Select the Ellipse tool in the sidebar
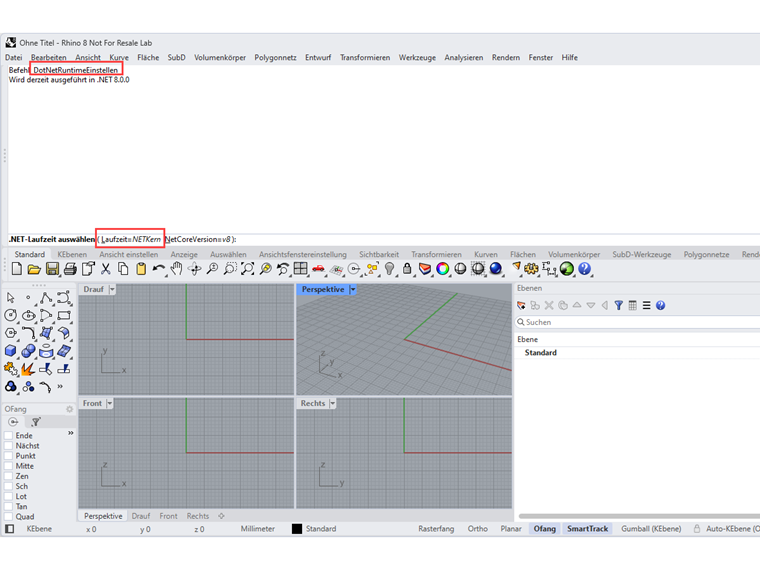Image resolution: width=760 pixels, height=570 pixels. point(29,316)
